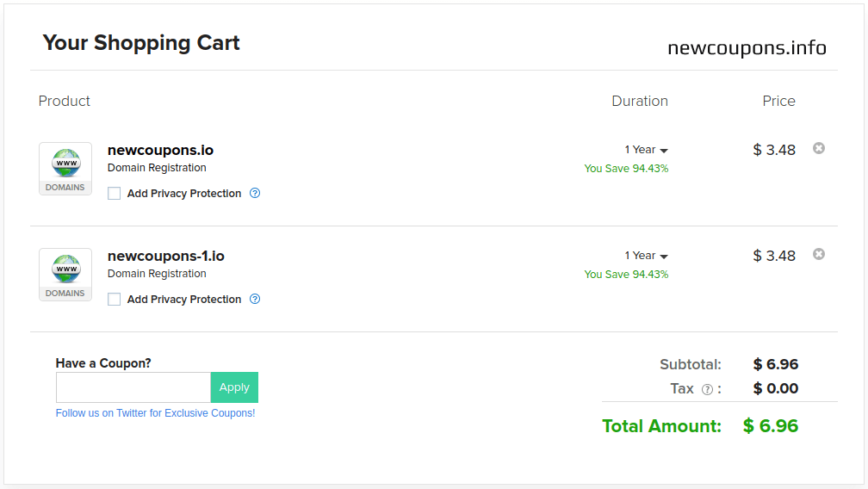868x489 pixels.
Task: Remove newcoupons.io from the cart
Action: (819, 148)
